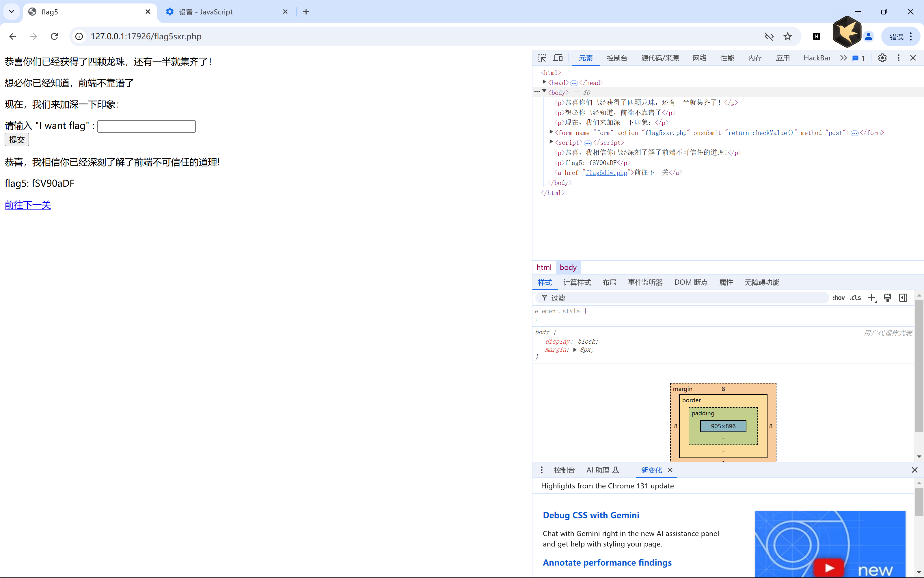This screenshot has height=578, width=924.
Task: Expand the script element node
Action: [551, 142]
